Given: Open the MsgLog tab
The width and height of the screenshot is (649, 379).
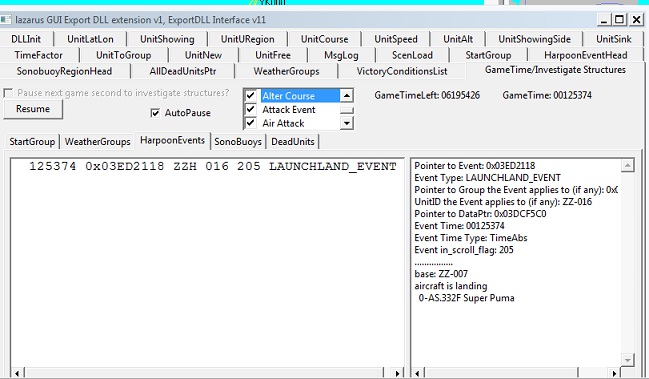Looking at the screenshot, I should [341, 55].
